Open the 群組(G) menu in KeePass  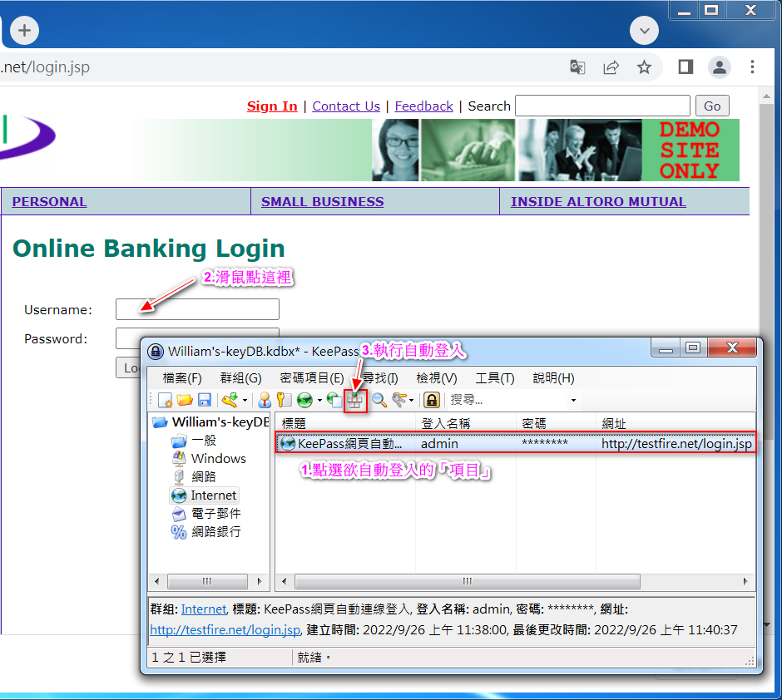pos(241,378)
